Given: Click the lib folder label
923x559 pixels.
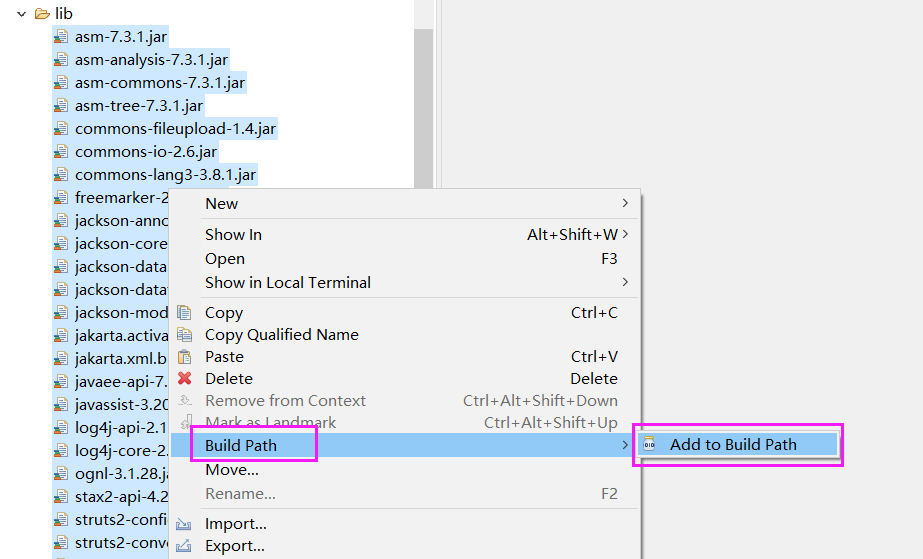Looking at the screenshot, I should [x=64, y=14].
